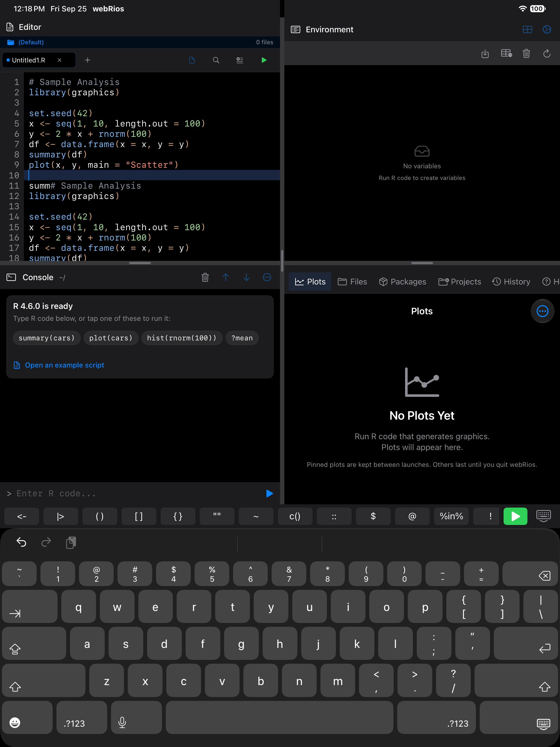Screen dimensions: 560x747
Task: Run the hist(rnorm(100)) suggestion
Action: coord(182,338)
